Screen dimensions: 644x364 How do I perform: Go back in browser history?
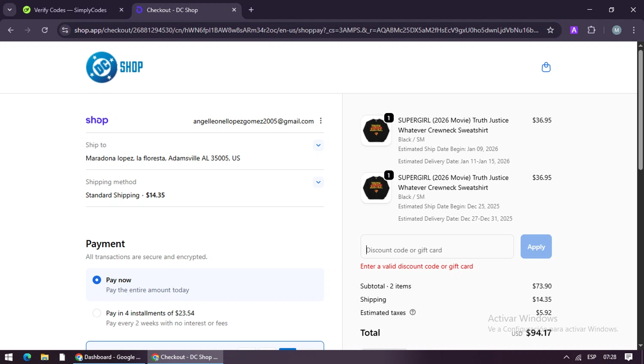11,30
